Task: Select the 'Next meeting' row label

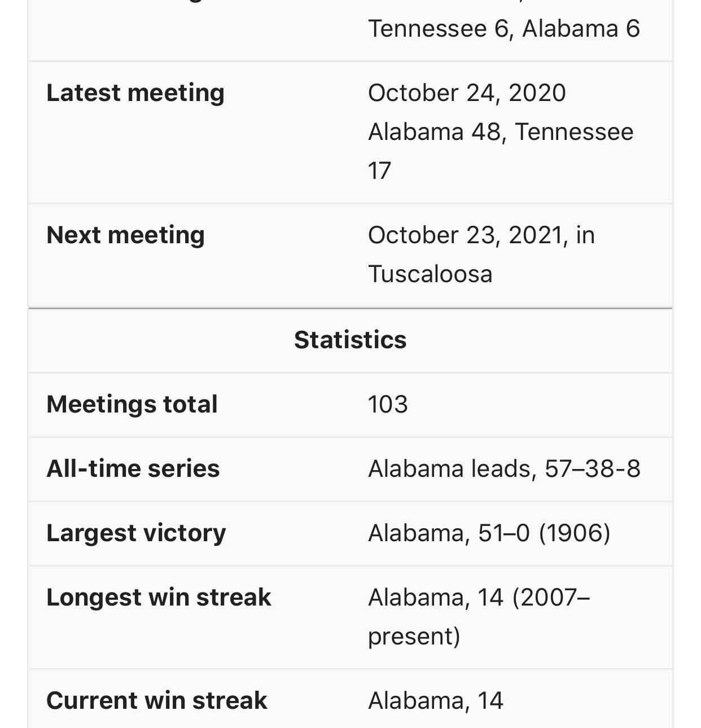Action: point(125,235)
